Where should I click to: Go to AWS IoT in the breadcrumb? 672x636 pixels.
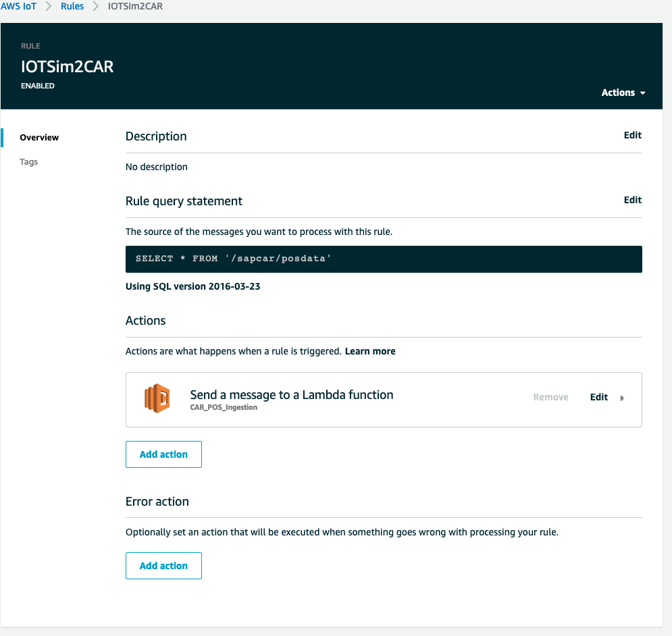coord(18,6)
